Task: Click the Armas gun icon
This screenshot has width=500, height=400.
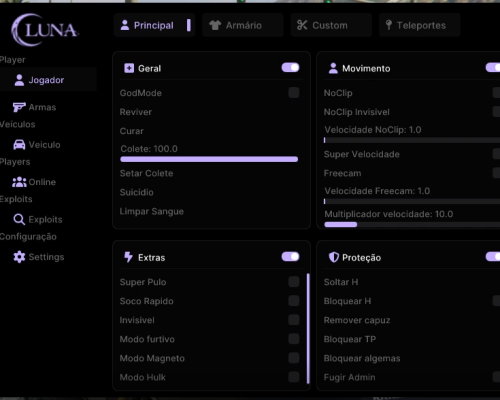Action: [x=19, y=107]
